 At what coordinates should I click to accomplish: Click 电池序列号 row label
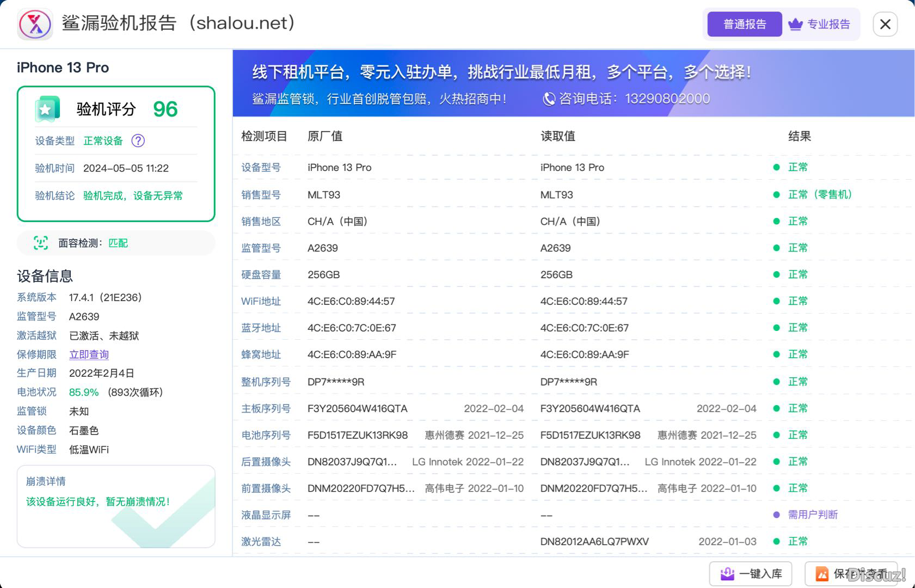(x=266, y=435)
